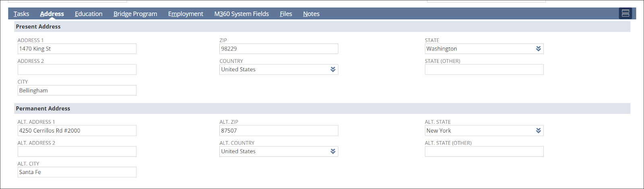Click the Alt. Address 1 field
Screen dimensions: 644x189
tap(77, 131)
